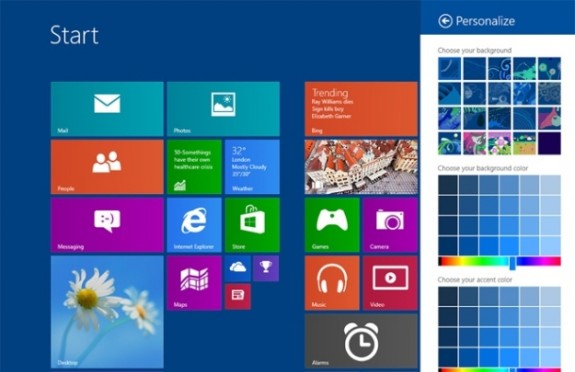The height and width of the screenshot is (372, 575).
Task: Pick lightest top-right swatch in accent color grid
Action: (550, 296)
